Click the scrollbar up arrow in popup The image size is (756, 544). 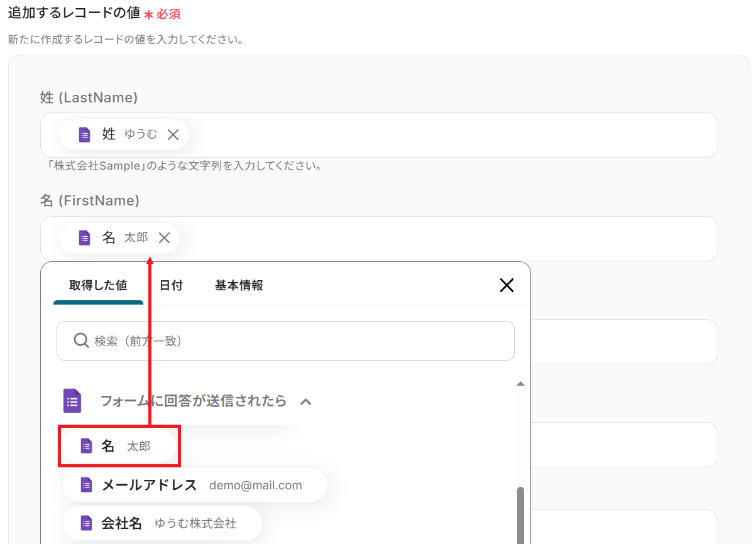[x=520, y=383]
